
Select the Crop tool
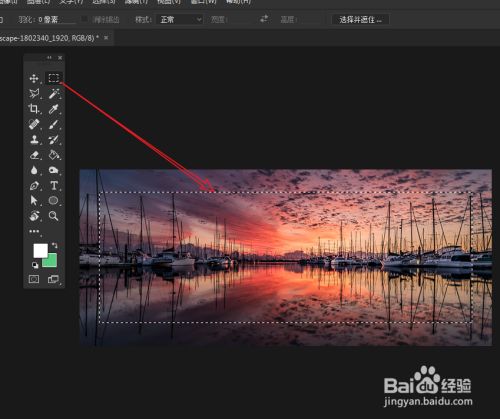(x=33, y=109)
